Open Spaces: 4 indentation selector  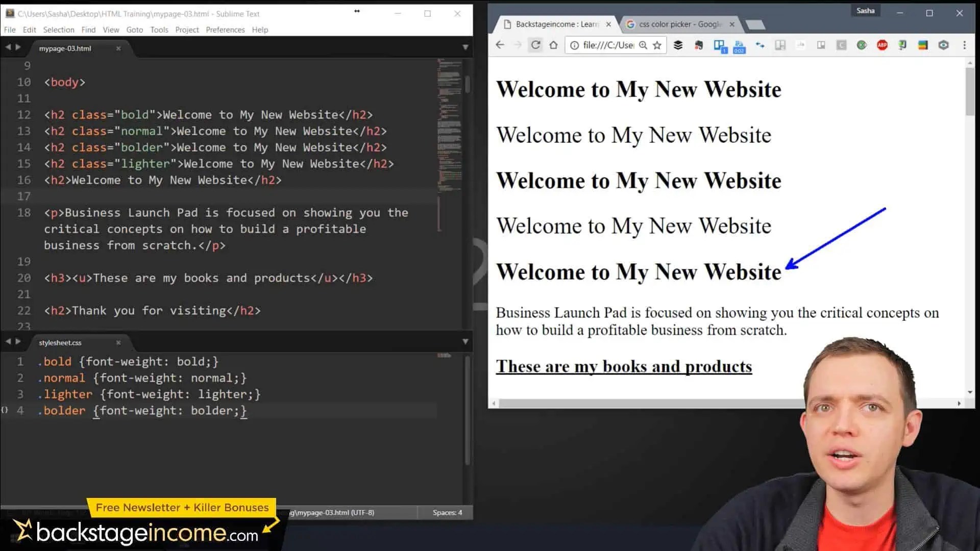coord(447,512)
